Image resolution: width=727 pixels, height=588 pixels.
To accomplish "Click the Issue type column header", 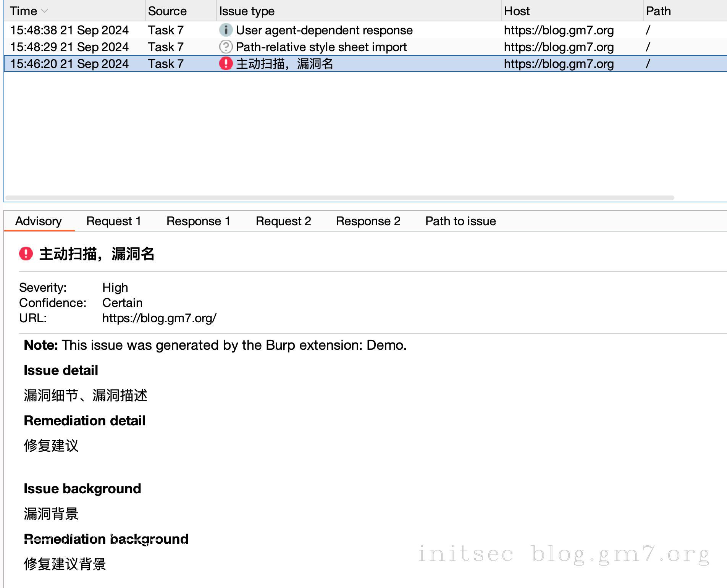I will point(247,11).
